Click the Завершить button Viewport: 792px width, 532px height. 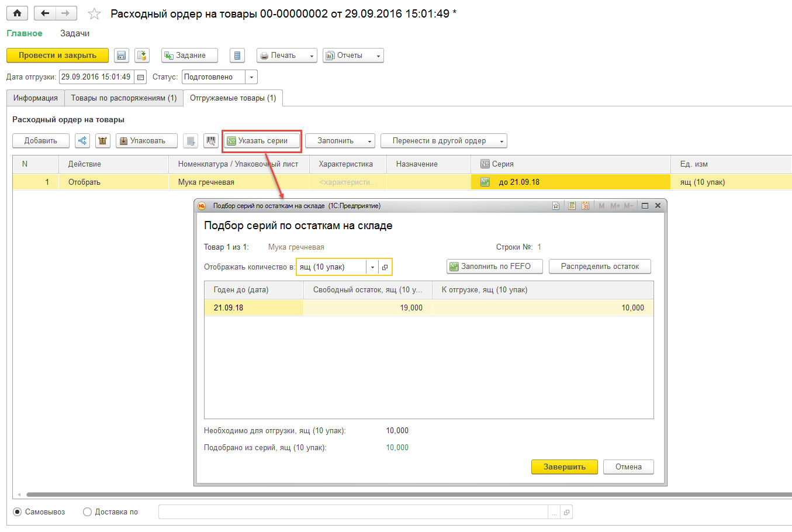(x=565, y=467)
